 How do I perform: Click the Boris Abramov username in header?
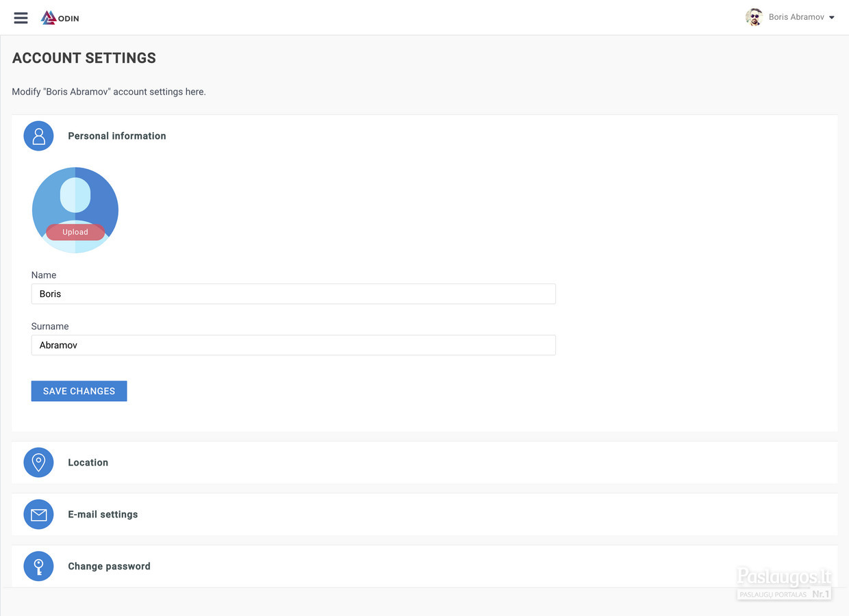796,17
